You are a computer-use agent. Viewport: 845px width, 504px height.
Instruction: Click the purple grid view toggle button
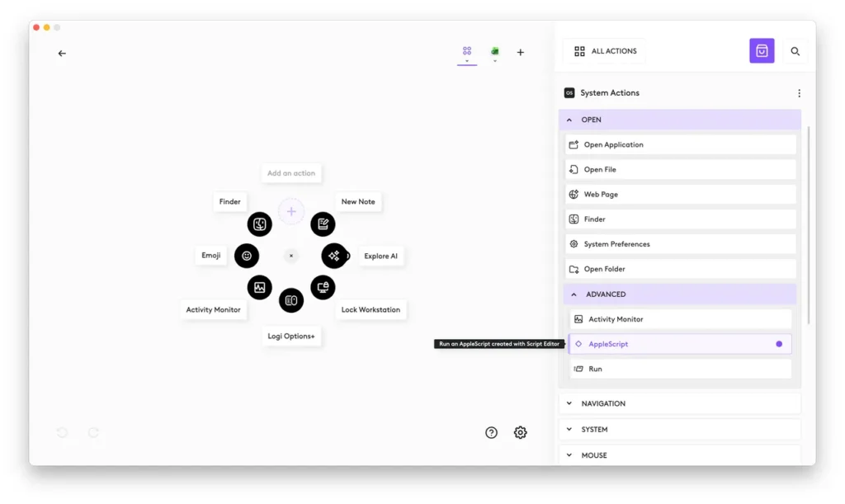[x=761, y=50]
